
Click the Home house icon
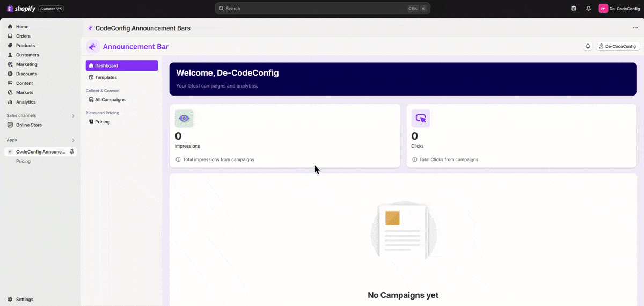pos(10,27)
